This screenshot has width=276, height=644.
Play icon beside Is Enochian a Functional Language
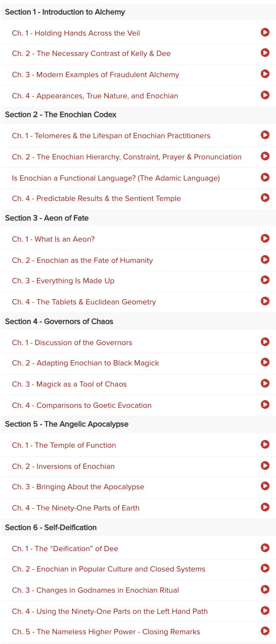[x=265, y=177]
